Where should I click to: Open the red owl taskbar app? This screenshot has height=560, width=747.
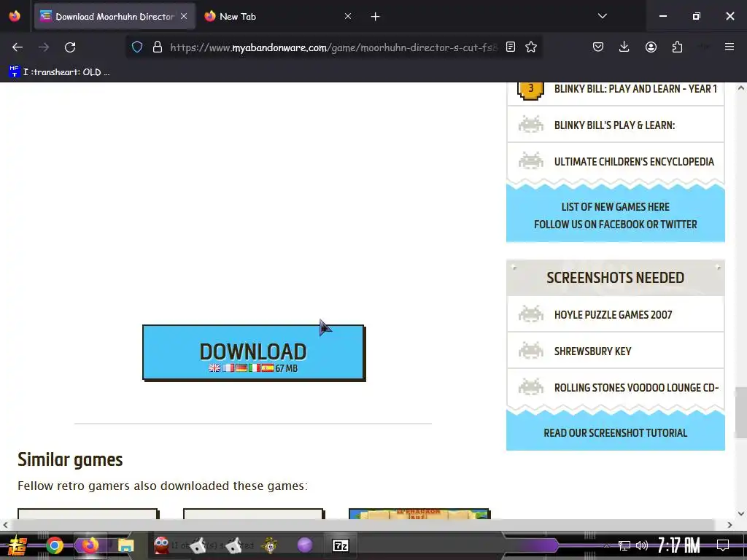[161, 545]
